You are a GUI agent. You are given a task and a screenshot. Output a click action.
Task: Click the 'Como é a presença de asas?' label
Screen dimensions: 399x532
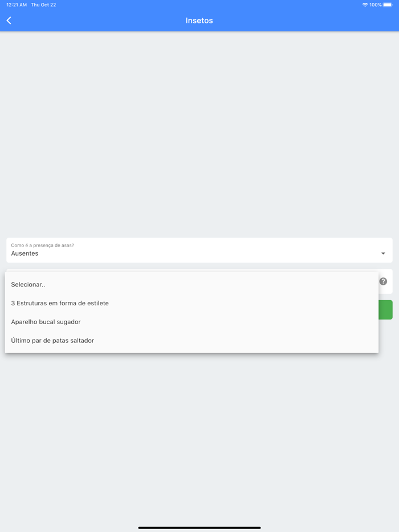coord(43,245)
